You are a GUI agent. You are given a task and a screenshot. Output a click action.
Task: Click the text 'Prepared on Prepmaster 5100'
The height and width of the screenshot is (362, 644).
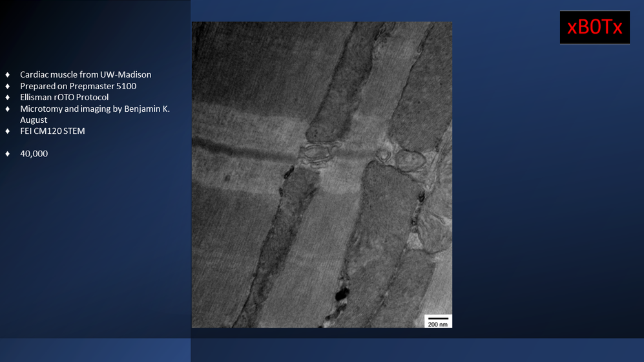(x=78, y=86)
